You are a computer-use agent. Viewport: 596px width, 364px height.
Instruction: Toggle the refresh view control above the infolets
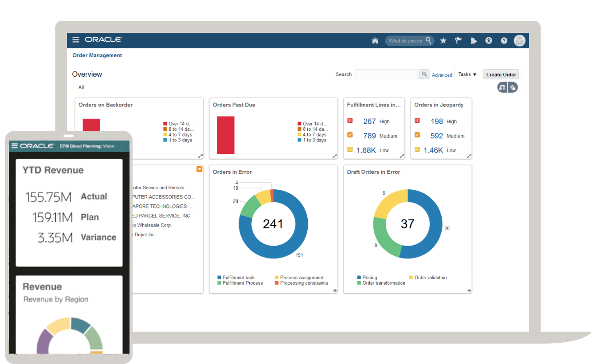pyautogui.click(x=502, y=87)
